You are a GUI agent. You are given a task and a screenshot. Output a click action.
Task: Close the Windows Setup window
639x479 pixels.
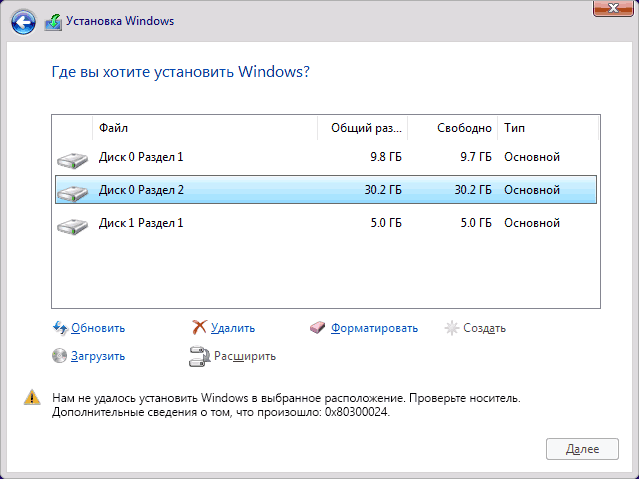613,8
